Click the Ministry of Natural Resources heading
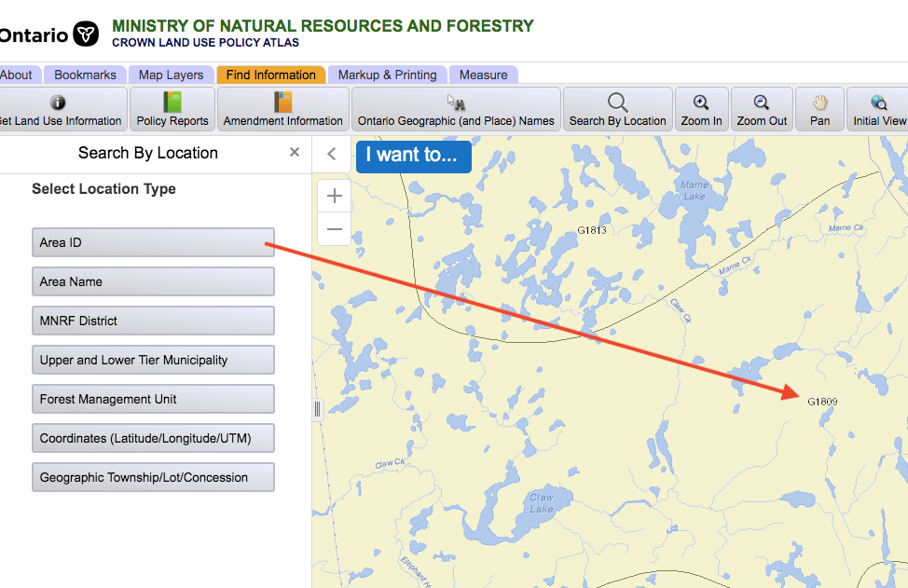 pos(323,26)
